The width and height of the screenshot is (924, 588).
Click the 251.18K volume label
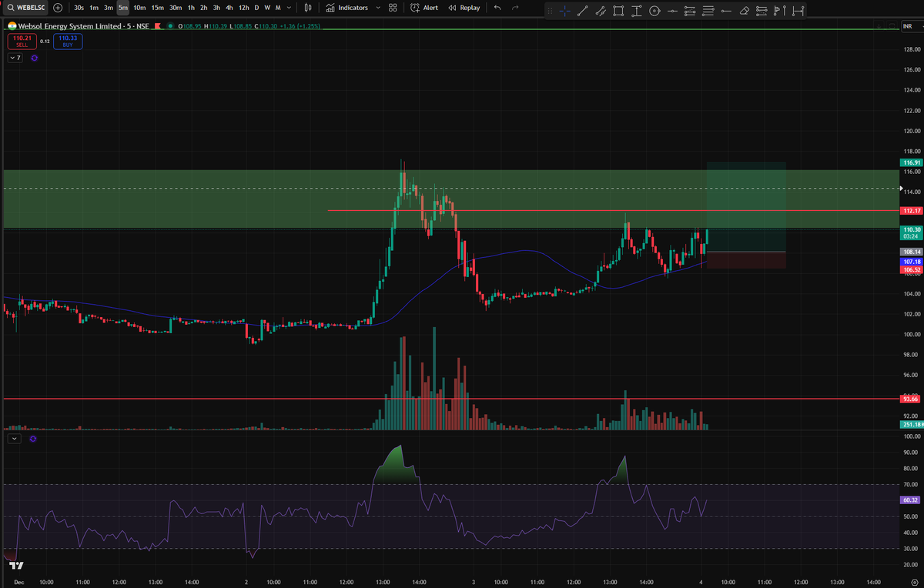tap(912, 425)
